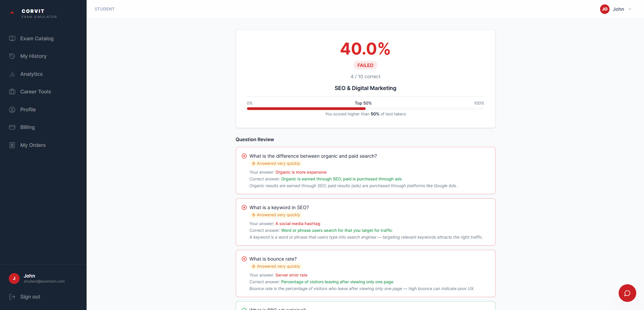Click 'You scored higher than 50%' text
644x310 pixels.
point(365,114)
